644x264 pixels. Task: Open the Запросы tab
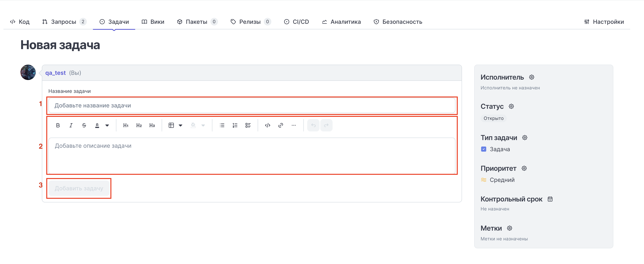tap(64, 22)
